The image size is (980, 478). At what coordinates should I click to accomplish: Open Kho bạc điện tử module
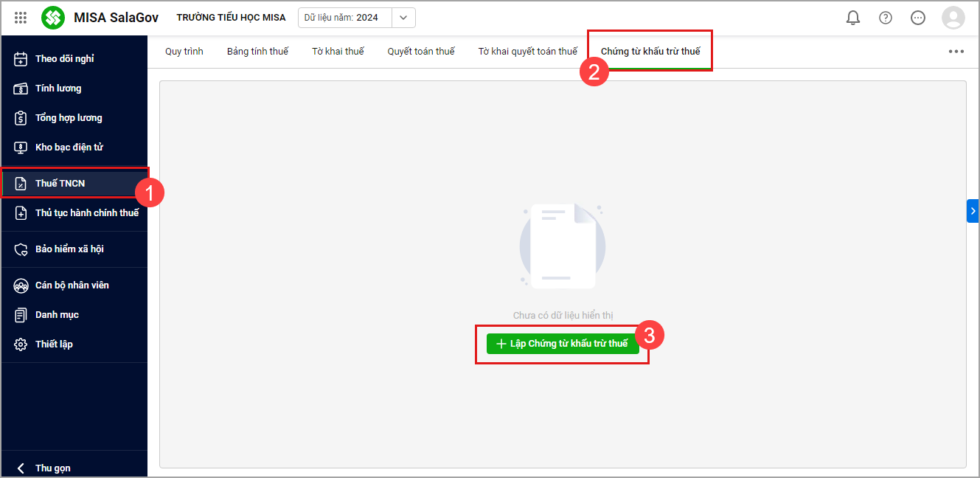tap(69, 148)
